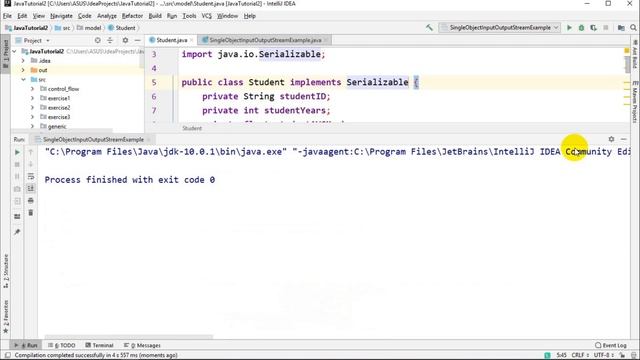Open the TODO tool window
This screenshot has width=640, height=360.
pos(62,345)
